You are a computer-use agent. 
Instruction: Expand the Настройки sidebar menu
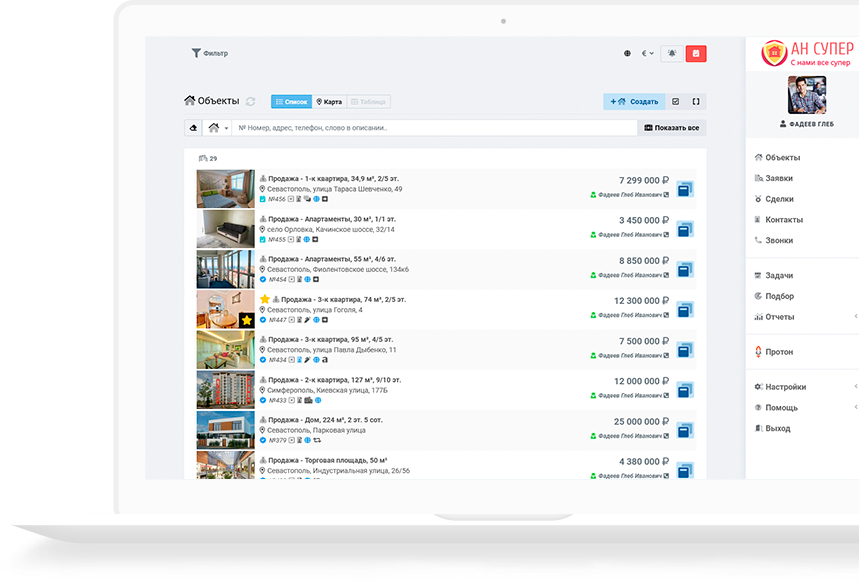point(785,387)
